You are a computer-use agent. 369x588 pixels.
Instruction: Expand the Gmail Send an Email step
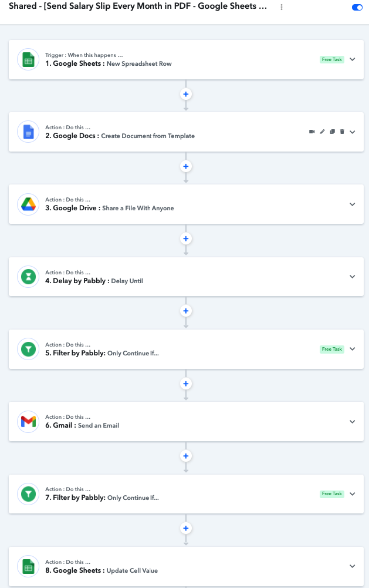pos(353,422)
